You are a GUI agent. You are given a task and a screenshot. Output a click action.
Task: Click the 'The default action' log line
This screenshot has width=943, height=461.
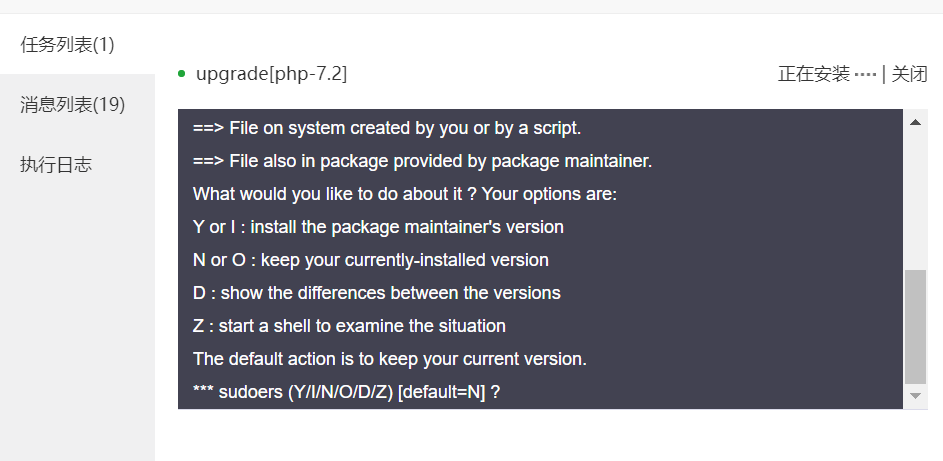pos(389,359)
